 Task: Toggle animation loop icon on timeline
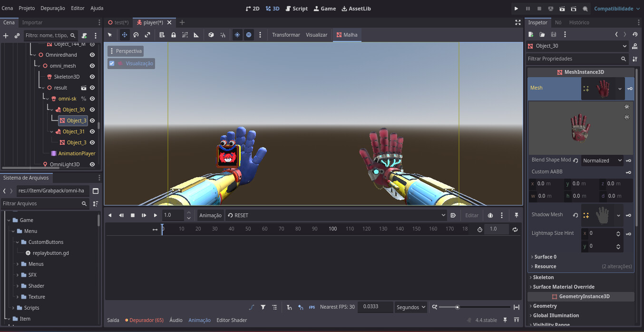(515, 229)
